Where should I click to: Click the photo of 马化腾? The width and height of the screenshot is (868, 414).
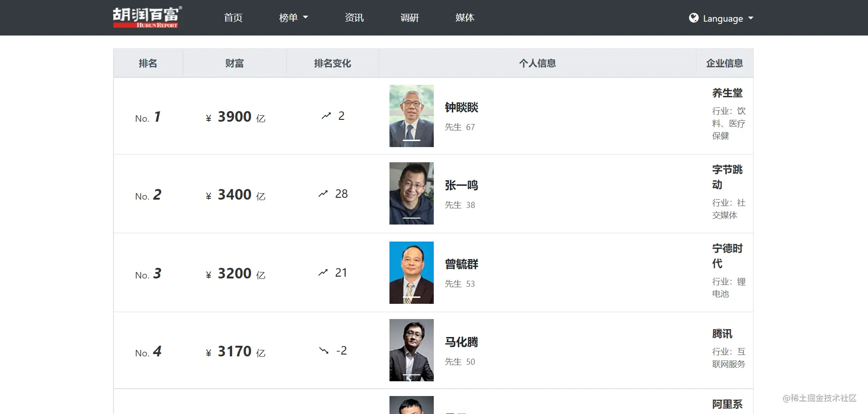[412, 350]
